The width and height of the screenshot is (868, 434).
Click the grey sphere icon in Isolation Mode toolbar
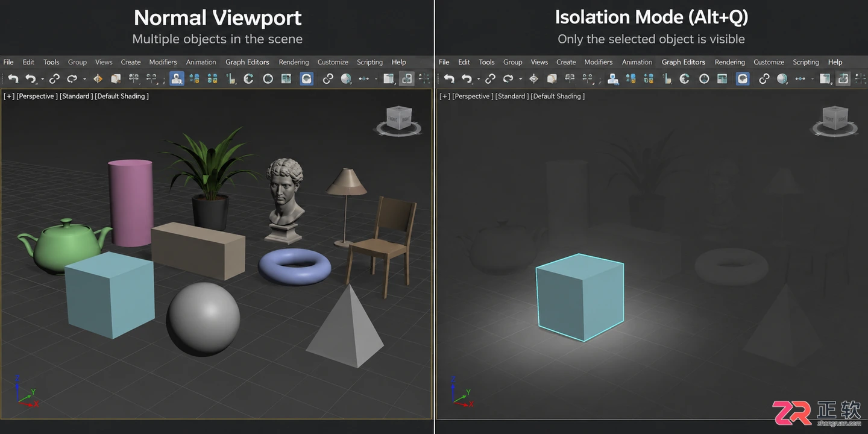(x=782, y=78)
